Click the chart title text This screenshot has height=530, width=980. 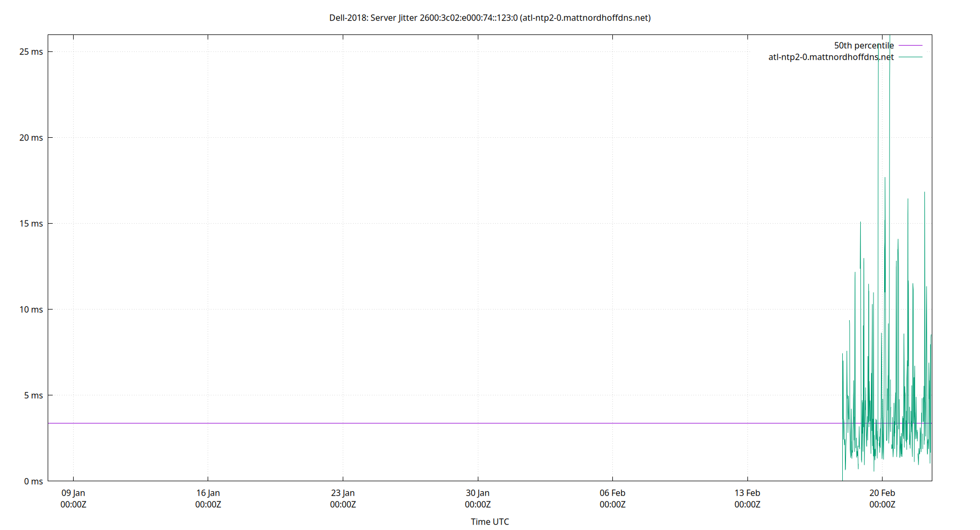point(490,17)
